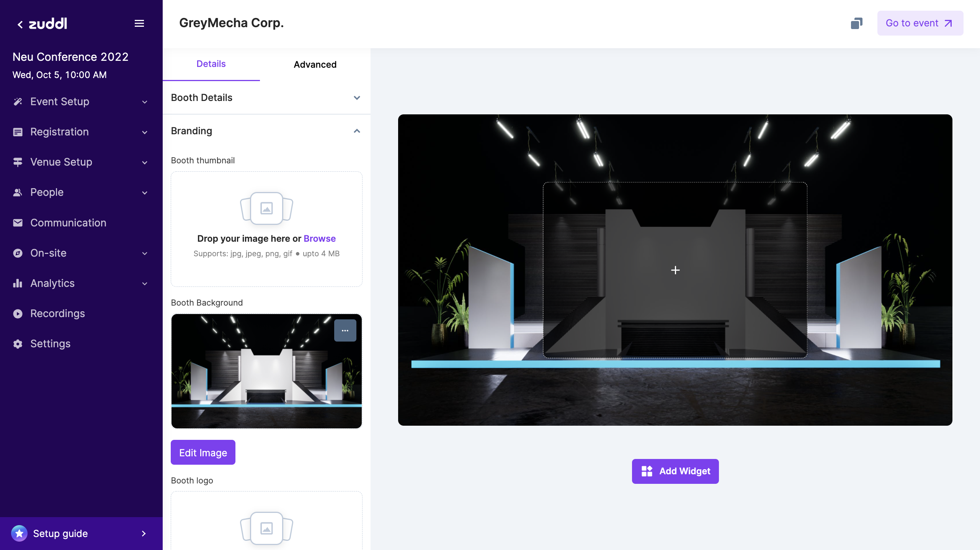Click the back arrow beside zuddl logo

[20, 24]
